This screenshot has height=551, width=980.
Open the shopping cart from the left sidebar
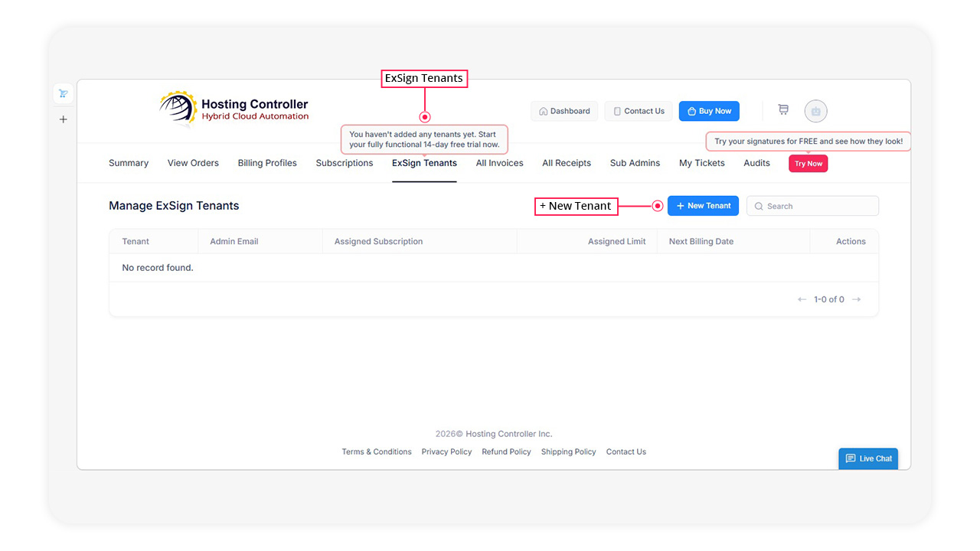pos(63,93)
